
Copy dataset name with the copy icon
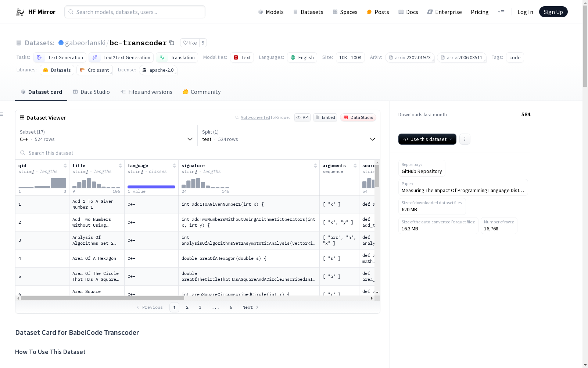(x=172, y=43)
